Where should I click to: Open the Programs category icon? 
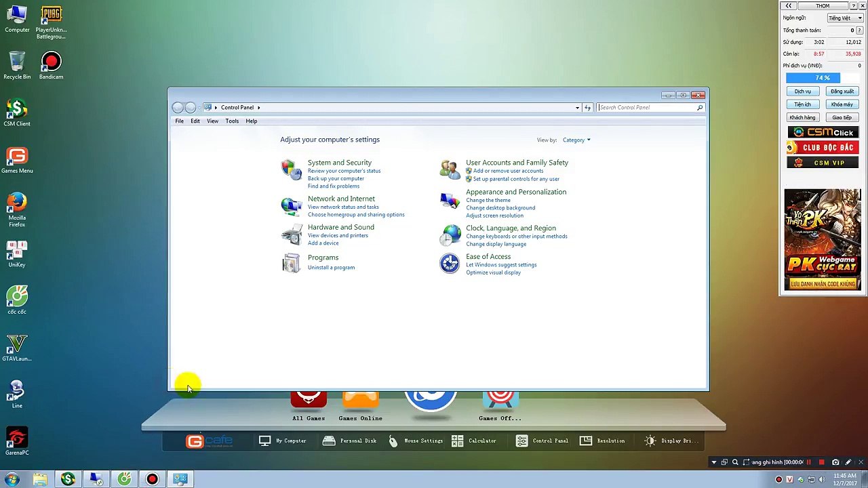(x=291, y=263)
